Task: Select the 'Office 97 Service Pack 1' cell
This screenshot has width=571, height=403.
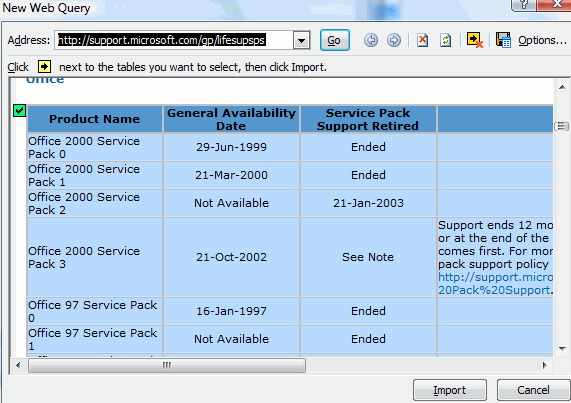Action: pyautogui.click(x=95, y=339)
